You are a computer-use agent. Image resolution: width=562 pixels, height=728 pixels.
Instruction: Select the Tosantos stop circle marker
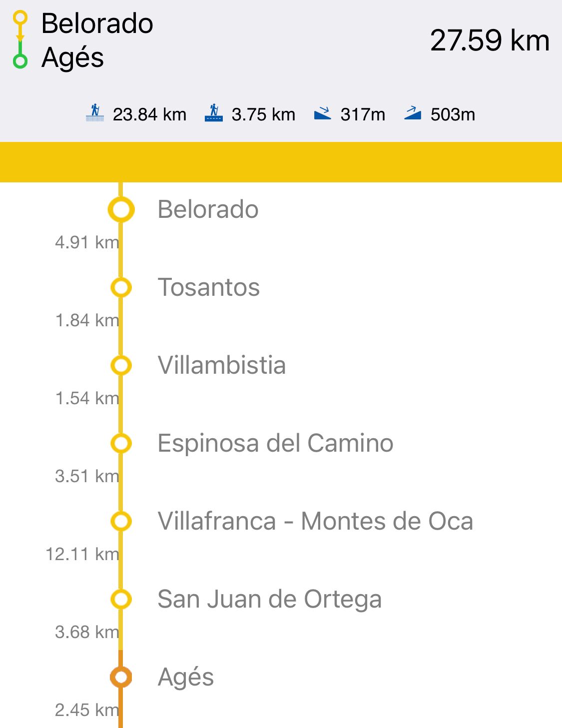tap(121, 287)
